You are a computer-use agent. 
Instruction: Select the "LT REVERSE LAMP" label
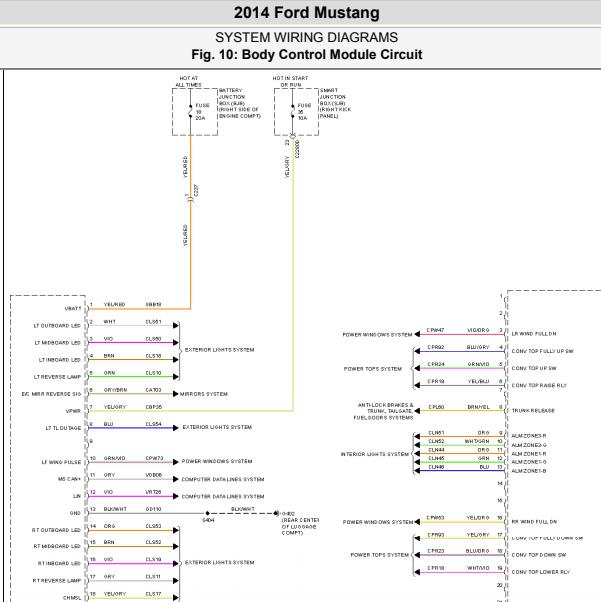tap(58, 377)
